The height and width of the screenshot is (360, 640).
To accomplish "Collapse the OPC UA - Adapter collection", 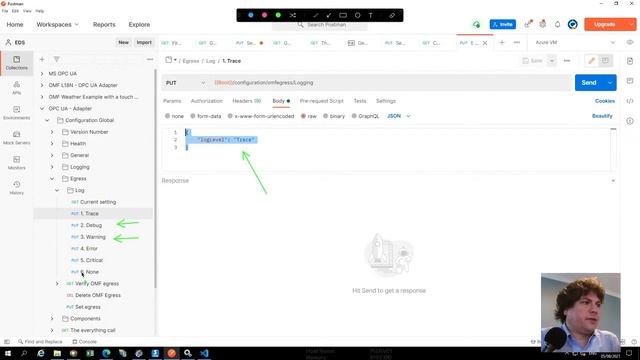I will point(42,109).
